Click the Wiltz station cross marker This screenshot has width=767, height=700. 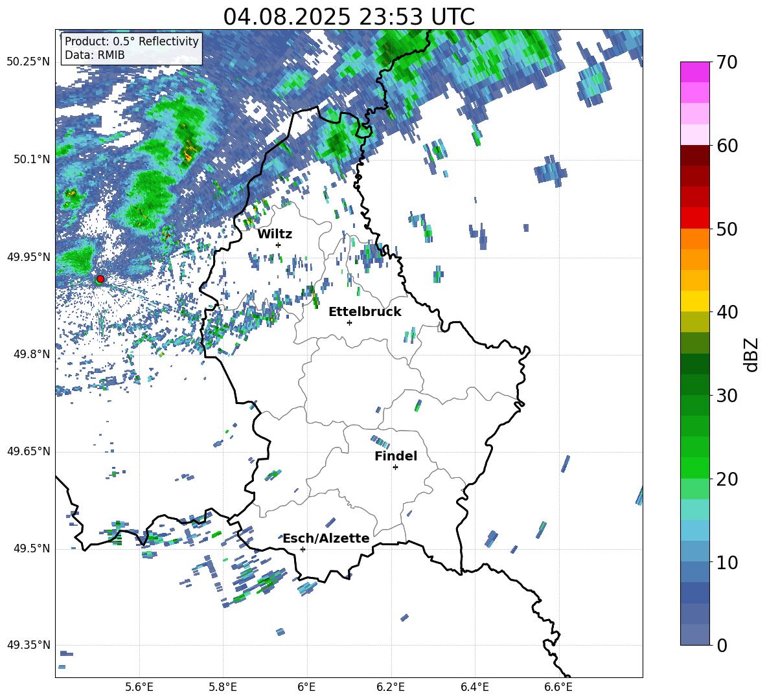[279, 245]
